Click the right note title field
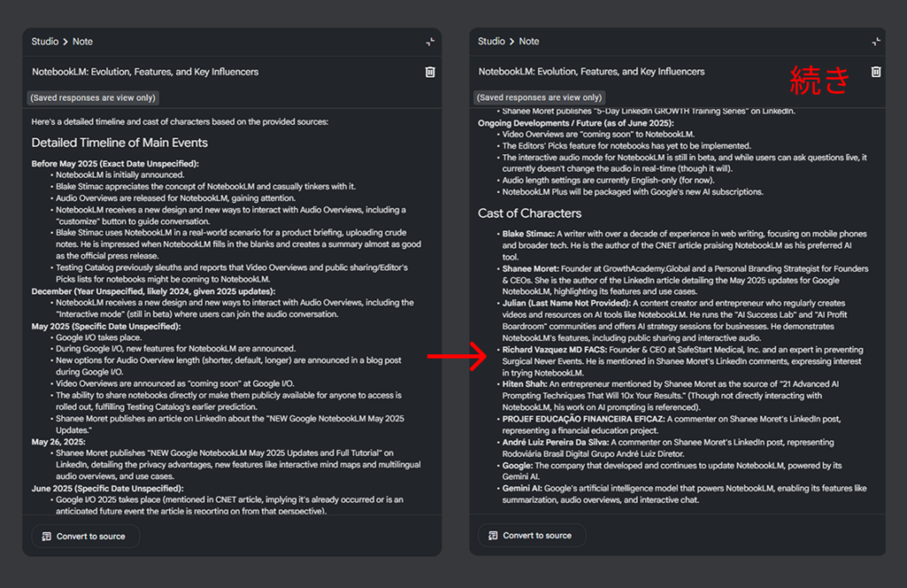The width and height of the screenshot is (907, 588). (x=591, y=72)
